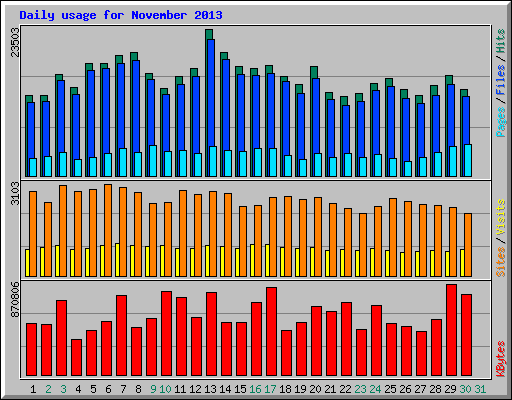Click the red KBytes bar for day 1

(31, 349)
